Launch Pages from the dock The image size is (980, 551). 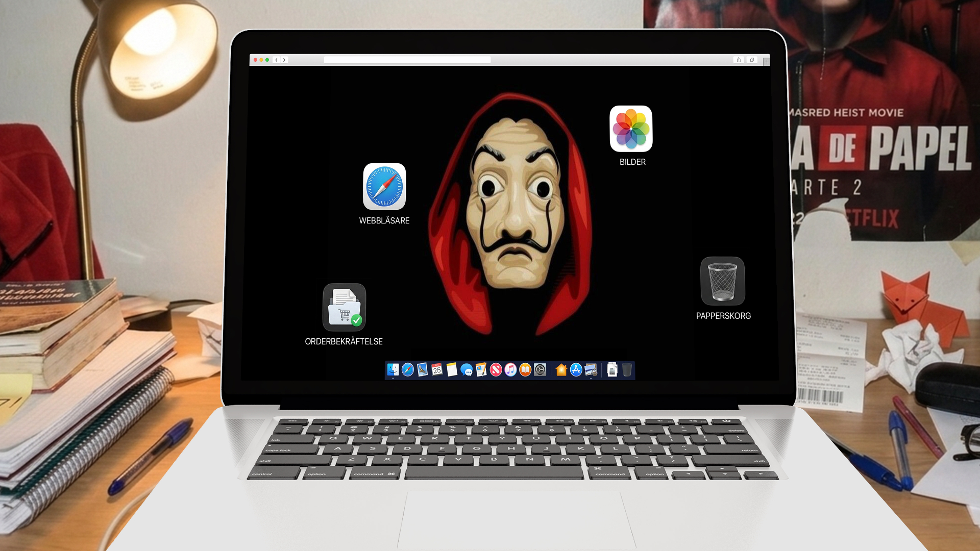click(x=481, y=370)
